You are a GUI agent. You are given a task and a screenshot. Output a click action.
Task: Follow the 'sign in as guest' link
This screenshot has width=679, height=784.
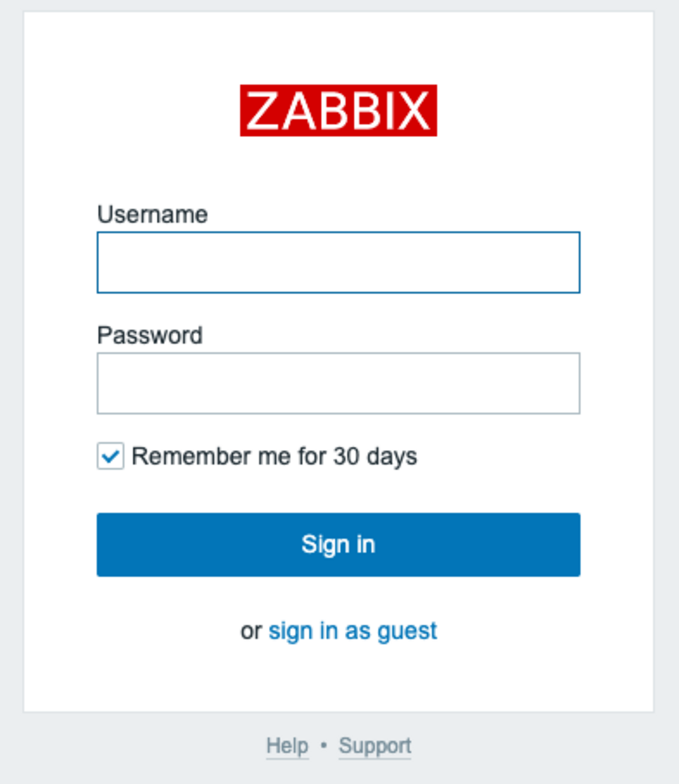pyautogui.click(x=353, y=631)
